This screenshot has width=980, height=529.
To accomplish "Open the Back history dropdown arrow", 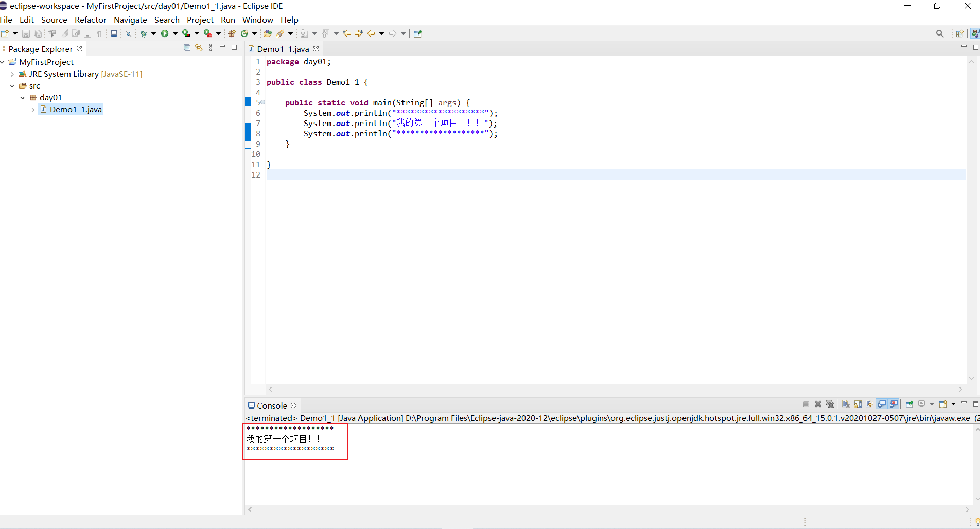I will (x=381, y=33).
